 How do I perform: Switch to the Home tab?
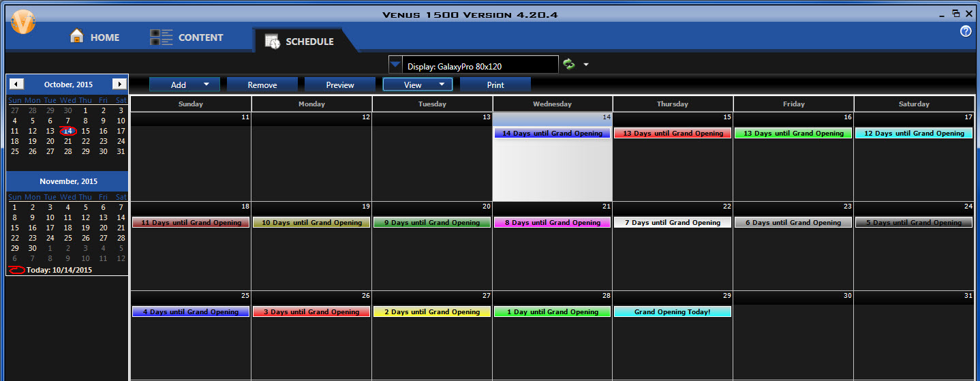[x=95, y=37]
